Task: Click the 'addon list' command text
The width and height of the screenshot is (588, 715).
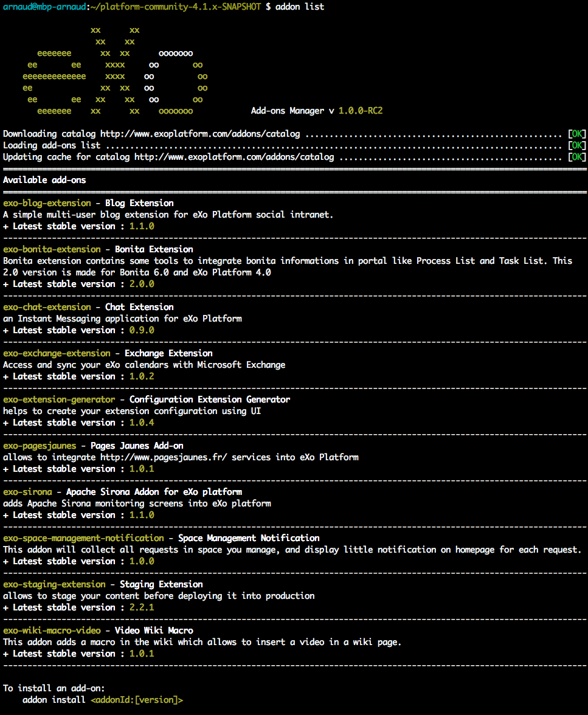Action: click(x=300, y=7)
